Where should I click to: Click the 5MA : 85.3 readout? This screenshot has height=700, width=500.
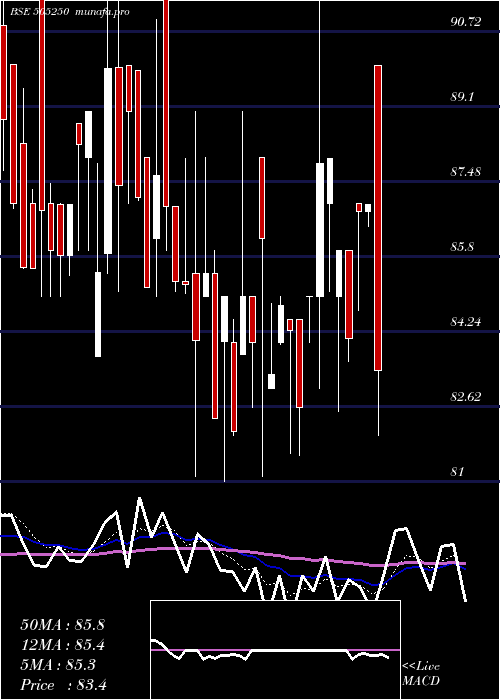click(58, 665)
